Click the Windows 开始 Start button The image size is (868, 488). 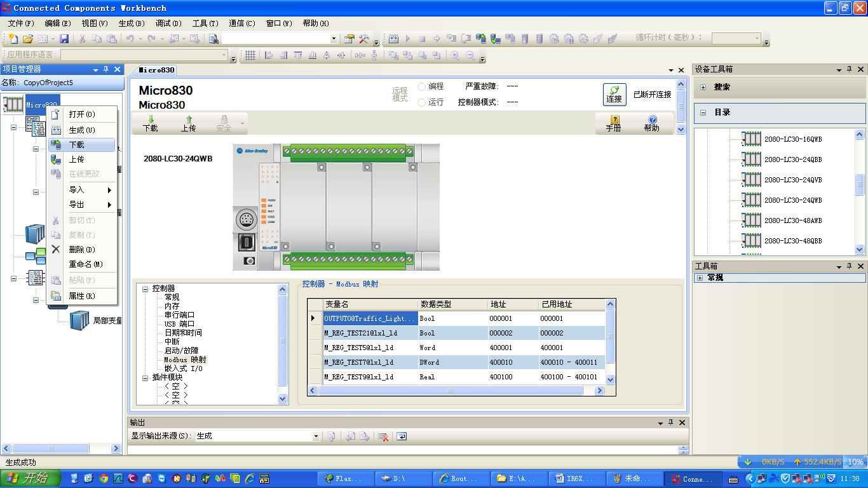30,478
